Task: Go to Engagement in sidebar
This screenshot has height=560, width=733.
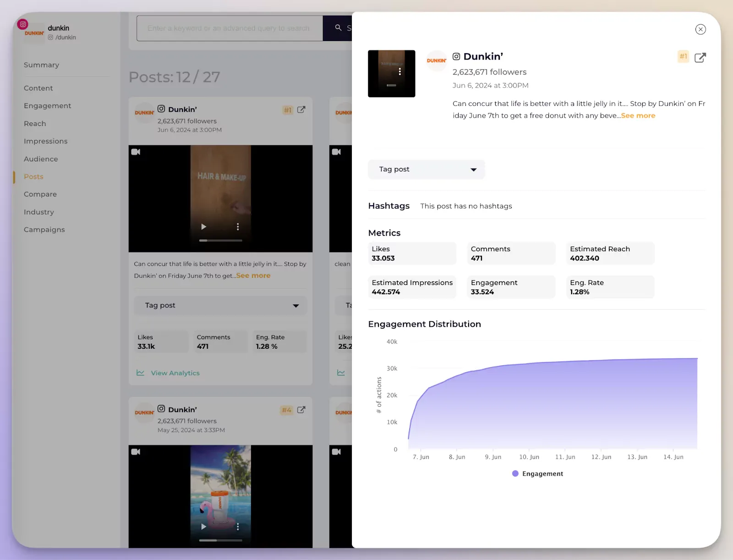Action: click(48, 106)
